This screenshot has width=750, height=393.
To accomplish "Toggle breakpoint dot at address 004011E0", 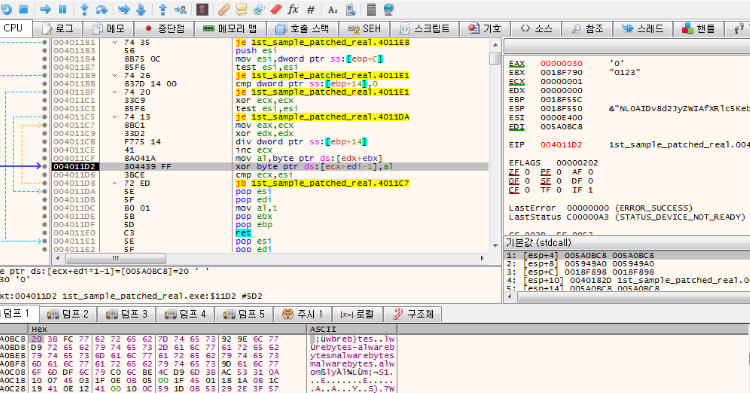I will point(44,233).
